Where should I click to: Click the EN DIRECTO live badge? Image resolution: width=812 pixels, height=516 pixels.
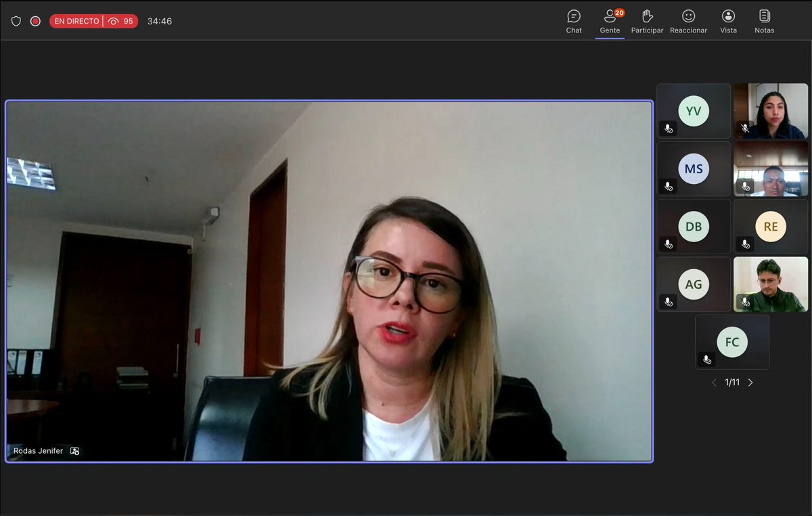click(x=76, y=21)
